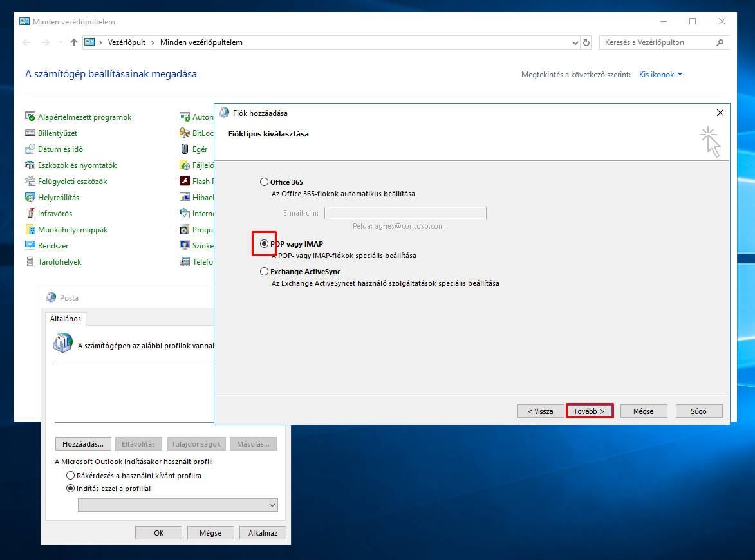The height and width of the screenshot is (560, 755).
Task: Open the Rendszer monitor icon
Action: click(30, 246)
